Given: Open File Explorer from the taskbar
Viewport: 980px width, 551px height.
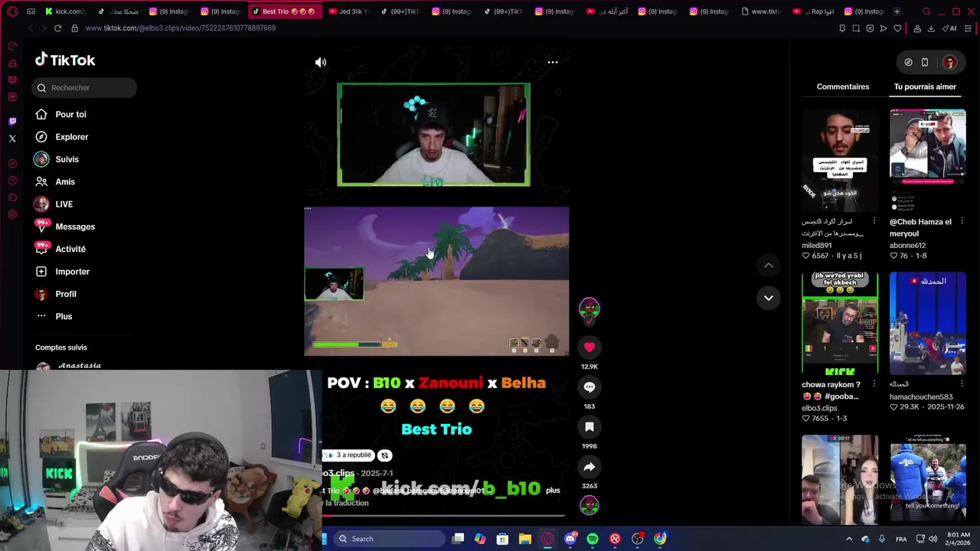Looking at the screenshot, I should pyautogui.click(x=525, y=539).
